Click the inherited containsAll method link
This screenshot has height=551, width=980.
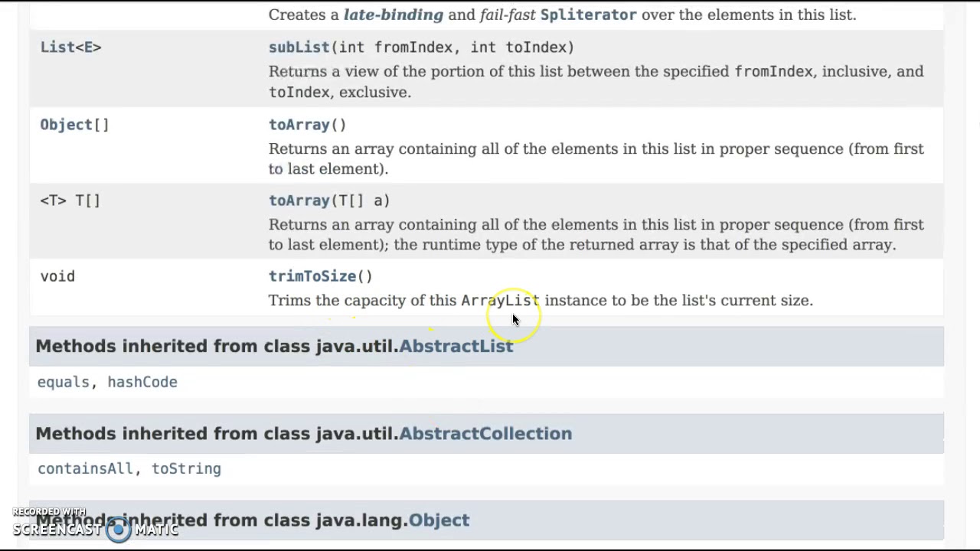point(85,468)
